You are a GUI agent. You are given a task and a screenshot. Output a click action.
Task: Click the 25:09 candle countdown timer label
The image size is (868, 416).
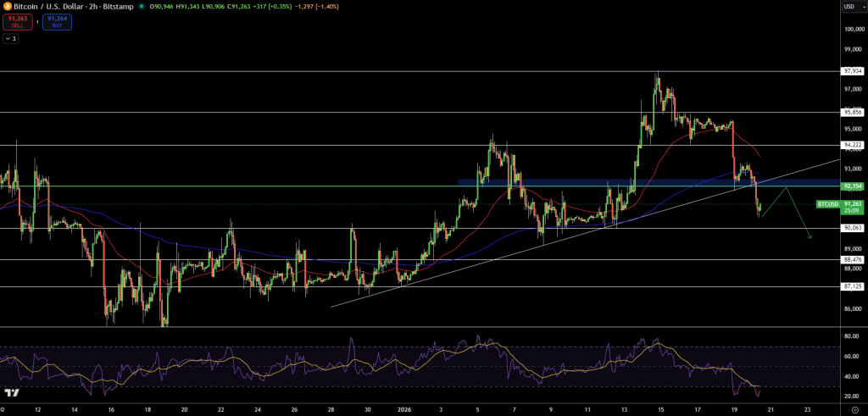[x=851, y=211]
